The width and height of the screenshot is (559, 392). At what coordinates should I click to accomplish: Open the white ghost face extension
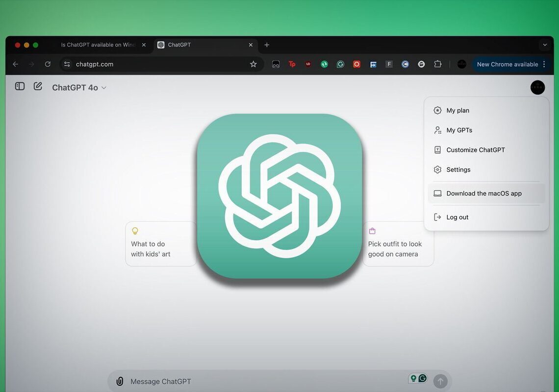[x=421, y=64]
